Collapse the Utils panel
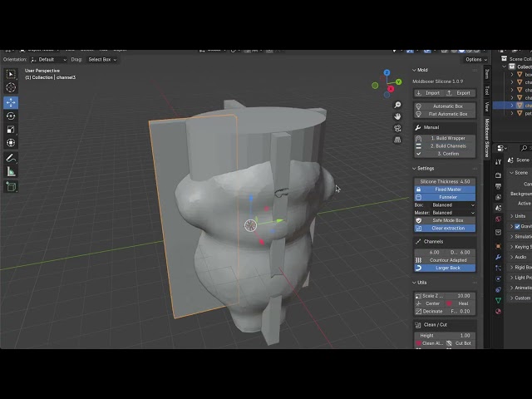Viewport: 532px width, 399px height. (414, 283)
